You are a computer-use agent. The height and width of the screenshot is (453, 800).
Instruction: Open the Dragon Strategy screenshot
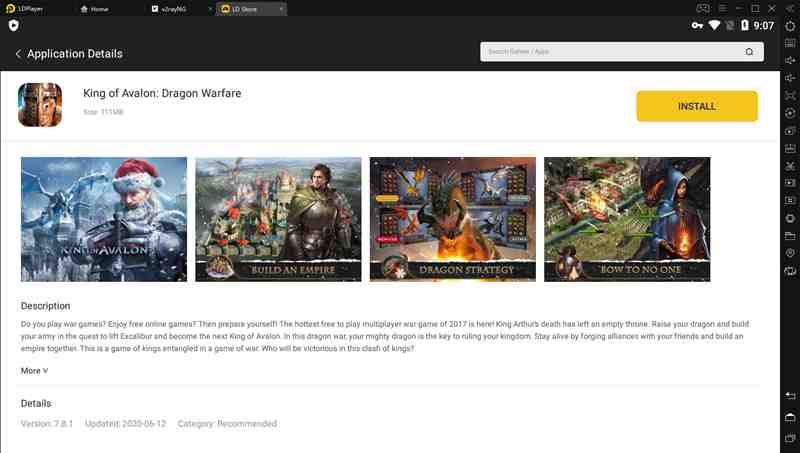point(453,219)
